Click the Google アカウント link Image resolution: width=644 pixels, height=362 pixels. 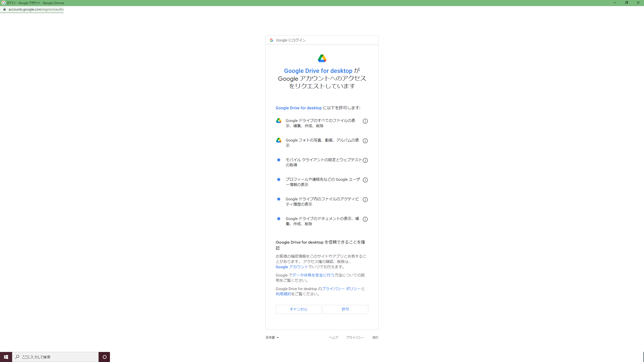pyautogui.click(x=292, y=267)
